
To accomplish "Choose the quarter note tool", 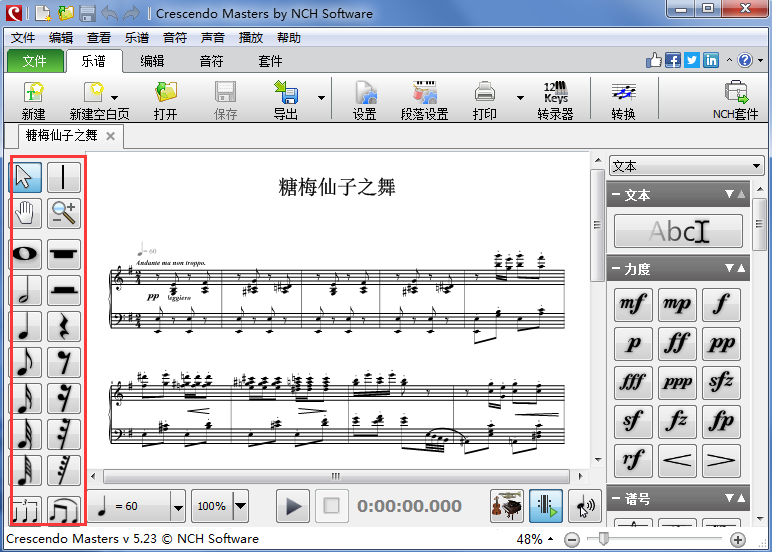I will pos(25,326).
